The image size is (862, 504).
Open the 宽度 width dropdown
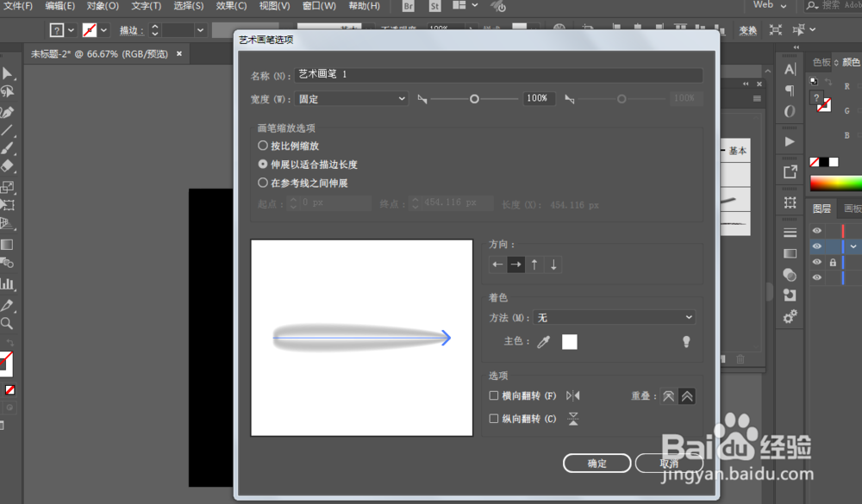click(352, 99)
